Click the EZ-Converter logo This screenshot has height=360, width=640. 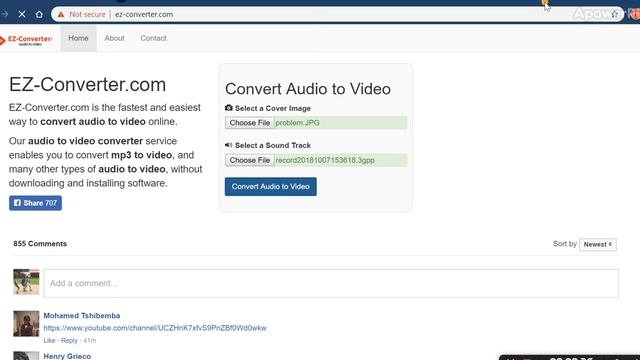27,40
